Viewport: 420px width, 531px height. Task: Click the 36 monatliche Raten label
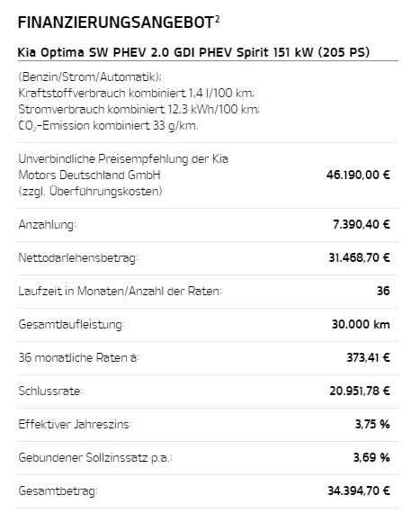tap(79, 357)
